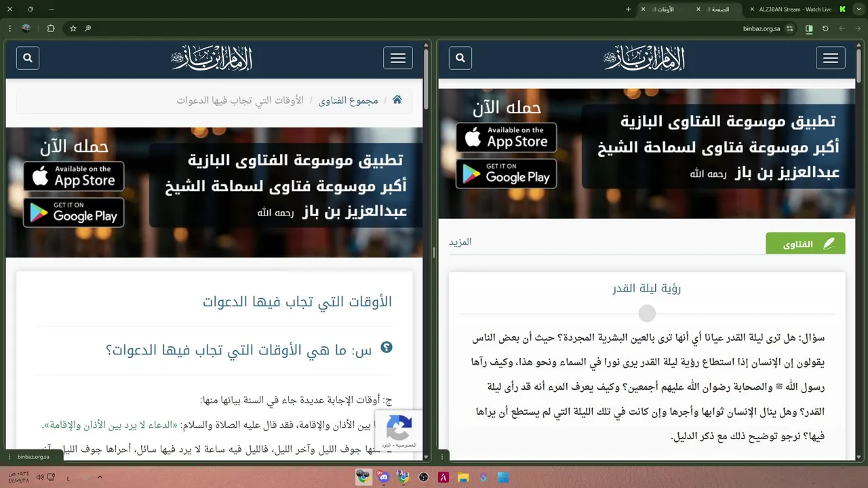Click split view divider handle

[x=433, y=253]
